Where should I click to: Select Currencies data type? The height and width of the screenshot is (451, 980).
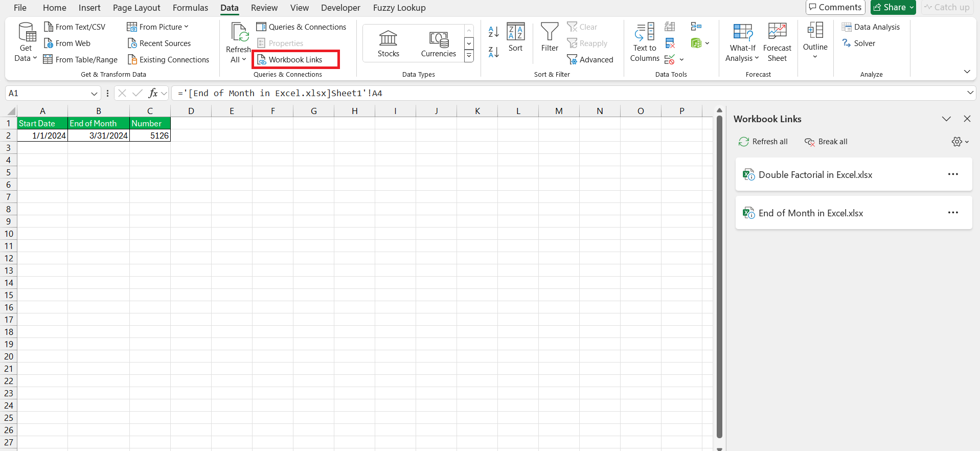tap(438, 43)
